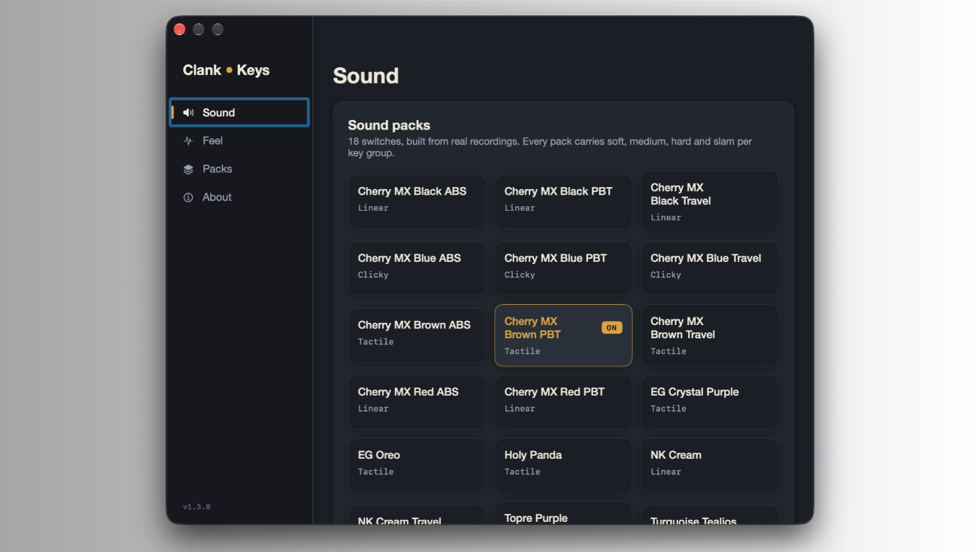The width and height of the screenshot is (980, 552).
Task: Click the speaker icon beside Sound
Action: (188, 113)
